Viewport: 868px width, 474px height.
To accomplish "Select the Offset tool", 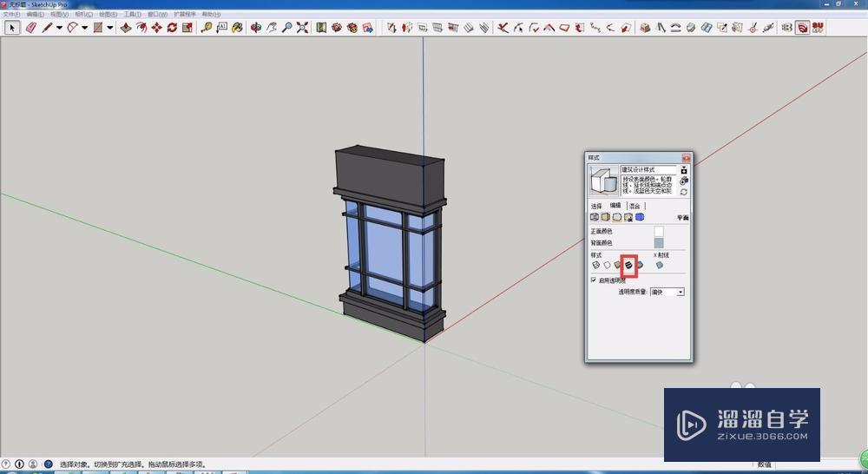I will [141, 27].
